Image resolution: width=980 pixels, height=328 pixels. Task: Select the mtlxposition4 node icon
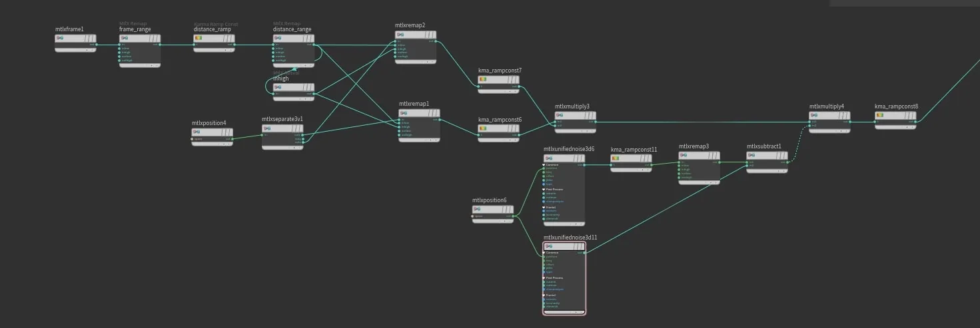(x=197, y=132)
